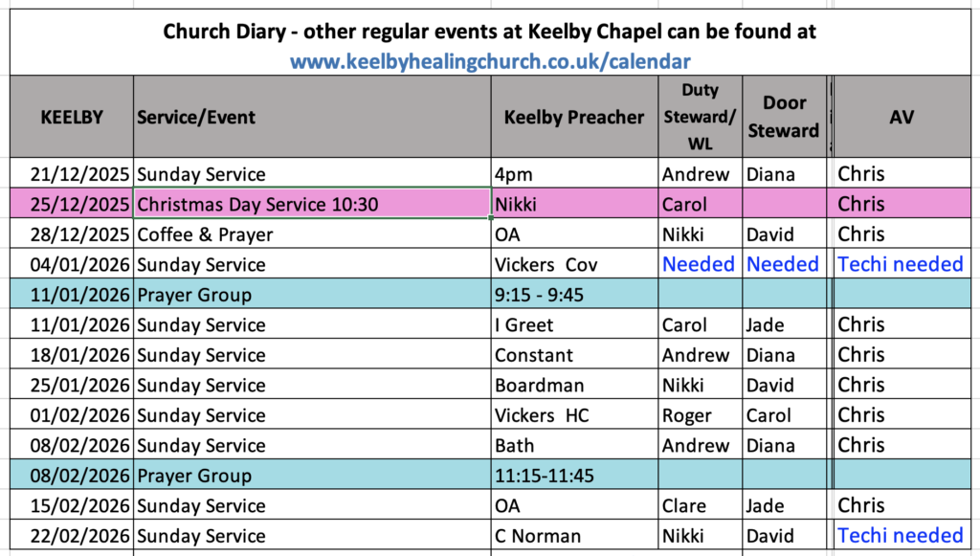The image size is (980, 556).
Task: Click the Roger duty steward cell
Action: pyautogui.click(x=700, y=415)
